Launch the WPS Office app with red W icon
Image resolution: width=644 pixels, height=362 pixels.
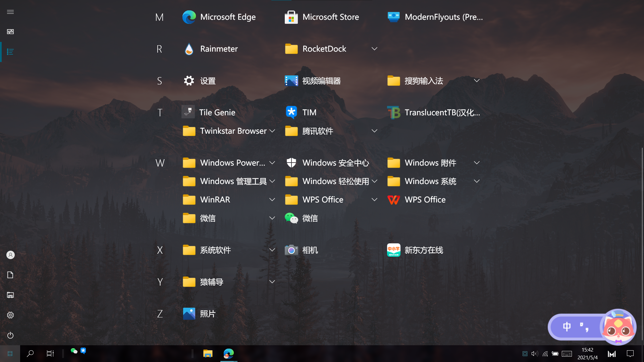click(417, 200)
